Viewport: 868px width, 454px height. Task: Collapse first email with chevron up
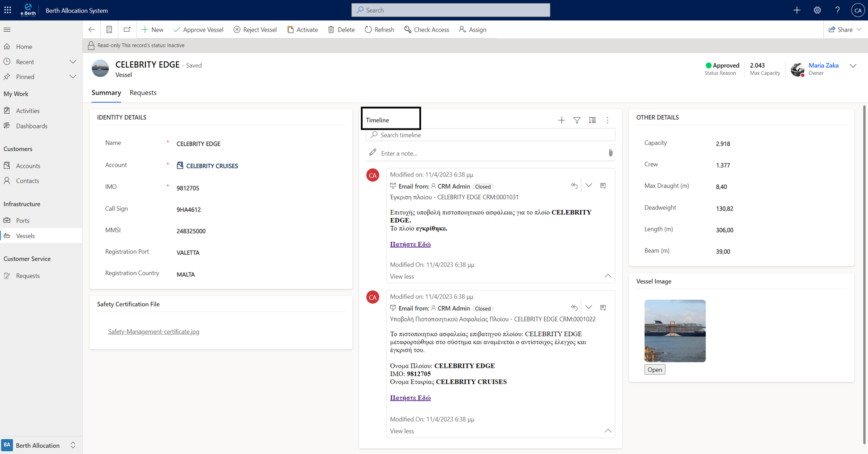pyautogui.click(x=608, y=276)
